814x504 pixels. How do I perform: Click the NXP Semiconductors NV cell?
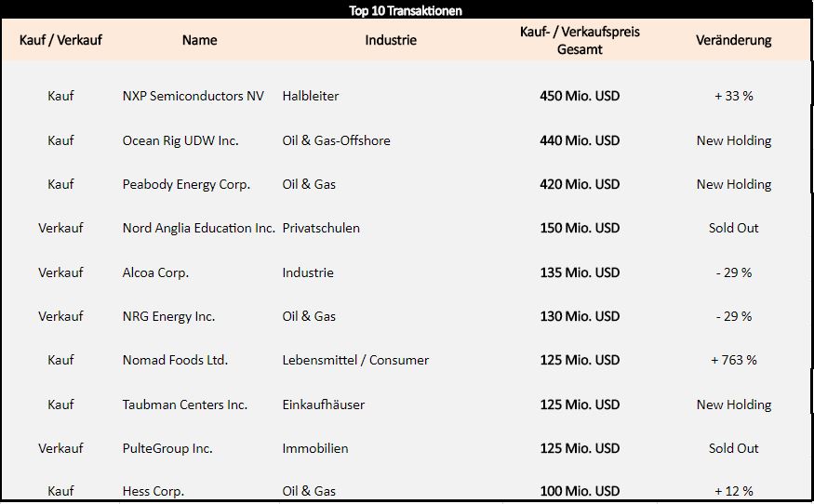193,96
